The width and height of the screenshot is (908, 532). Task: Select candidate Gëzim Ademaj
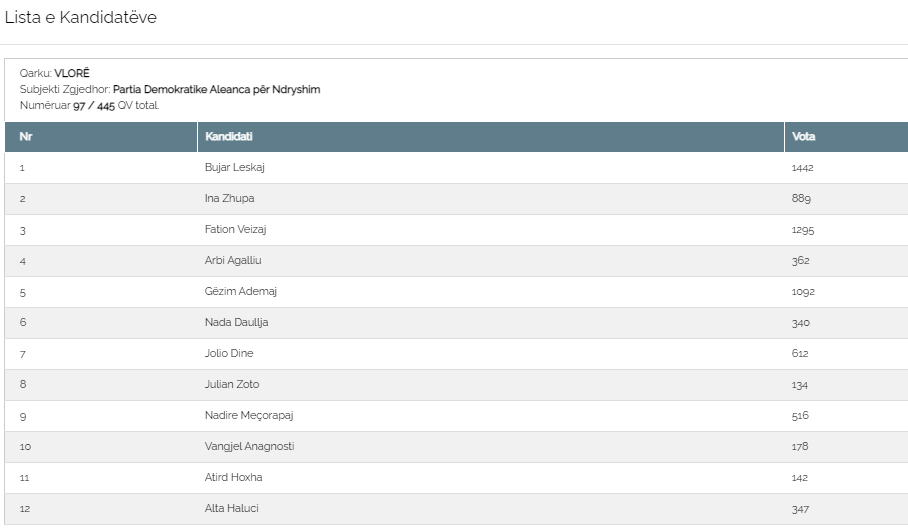(x=240, y=291)
